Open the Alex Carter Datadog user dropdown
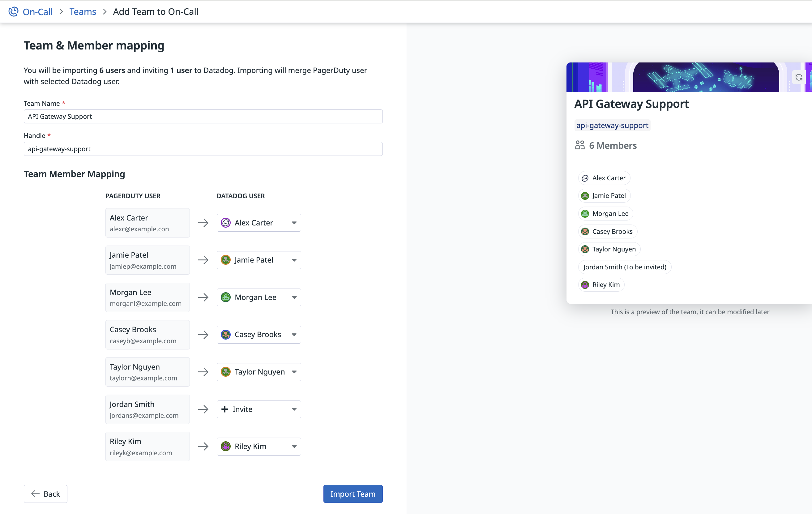 coord(294,223)
